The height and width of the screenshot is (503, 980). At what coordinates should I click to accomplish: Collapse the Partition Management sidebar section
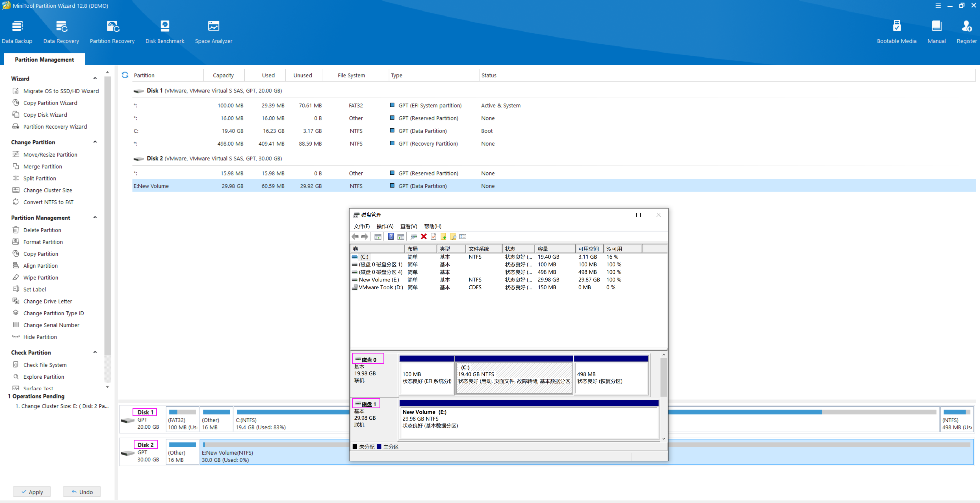pyautogui.click(x=95, y=217)
